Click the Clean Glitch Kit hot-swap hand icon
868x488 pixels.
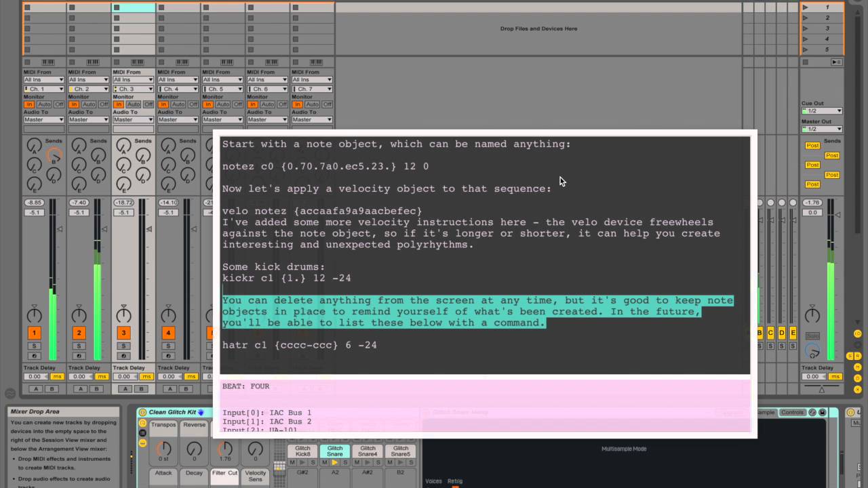tap(201, 412)
